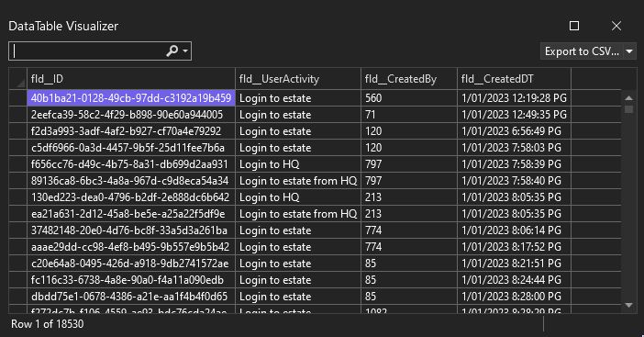The height and width of the screenshot is (337, 644).
Task: Select cell 130ed223-dea0-4796-b2df-2e888dc6b642
Action: [131, 197]
